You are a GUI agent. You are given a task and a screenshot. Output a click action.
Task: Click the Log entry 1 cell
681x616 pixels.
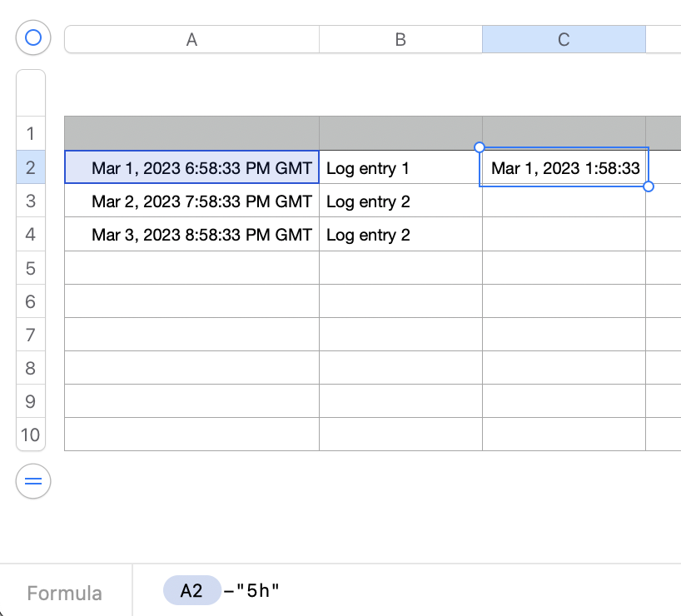pyautogui.click(x=400, y=168)
